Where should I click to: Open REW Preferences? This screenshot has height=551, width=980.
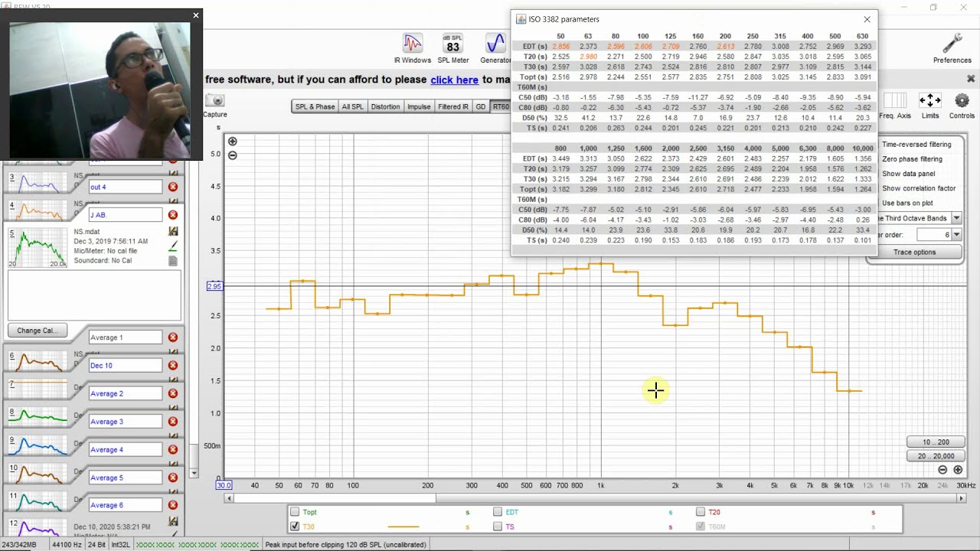coord(952,48)
